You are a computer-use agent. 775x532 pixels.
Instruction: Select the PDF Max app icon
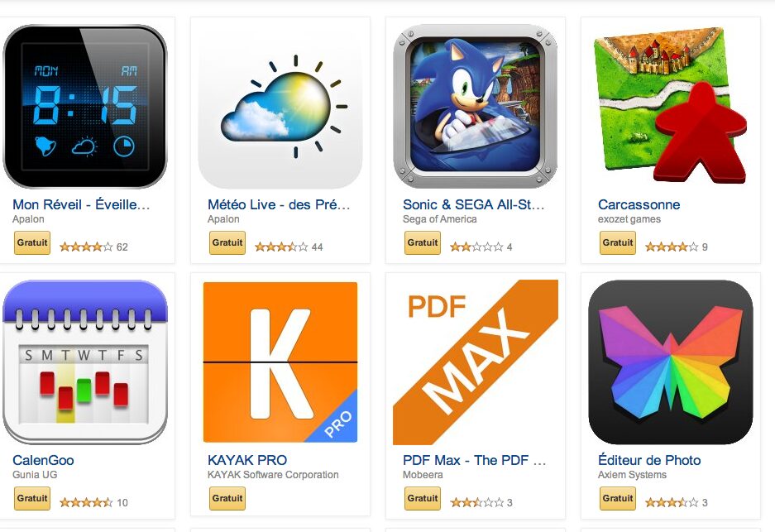[475, 362]
